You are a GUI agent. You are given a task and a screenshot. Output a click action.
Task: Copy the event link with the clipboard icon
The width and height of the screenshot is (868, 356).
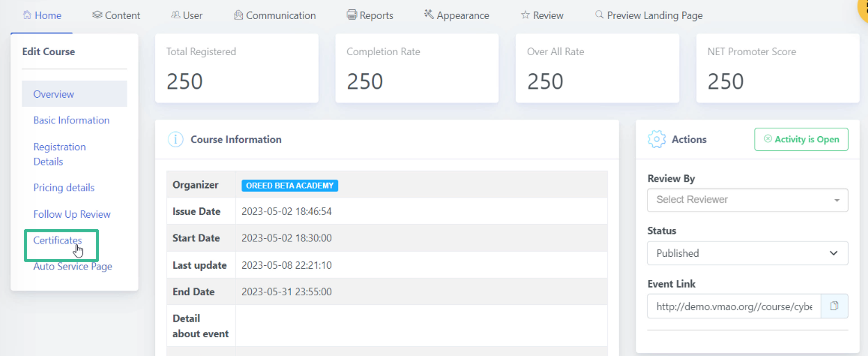point(834,306)
